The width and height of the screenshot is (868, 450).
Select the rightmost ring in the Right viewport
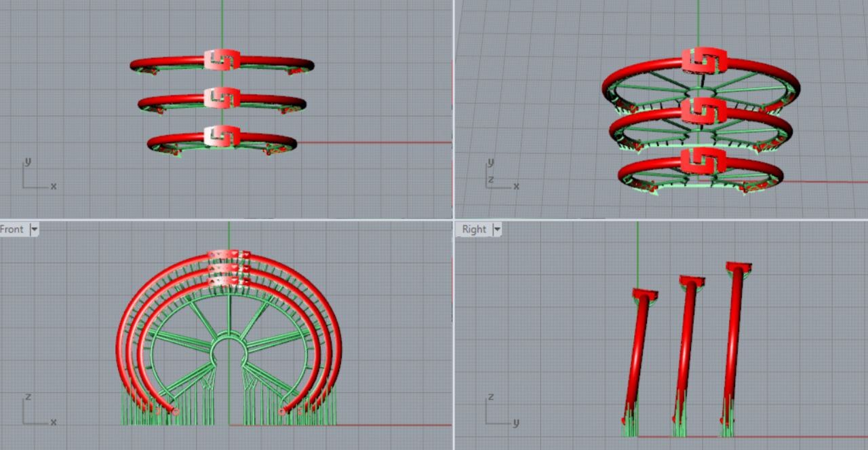(x=732, y=339)
